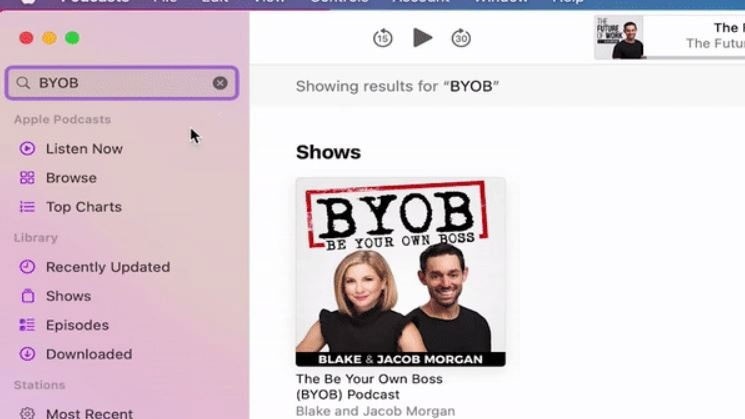Click the Shows results heading

point(328,152)
